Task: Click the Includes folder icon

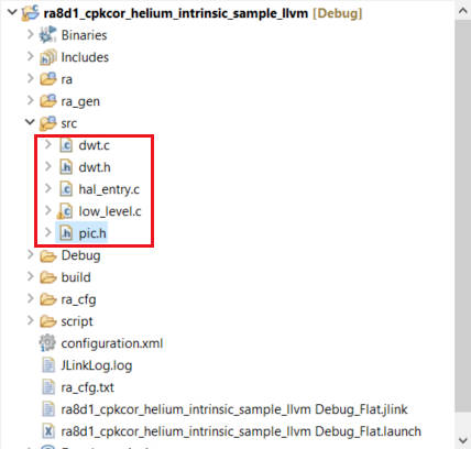Action: pyautogui.click(x=48, y=57)
